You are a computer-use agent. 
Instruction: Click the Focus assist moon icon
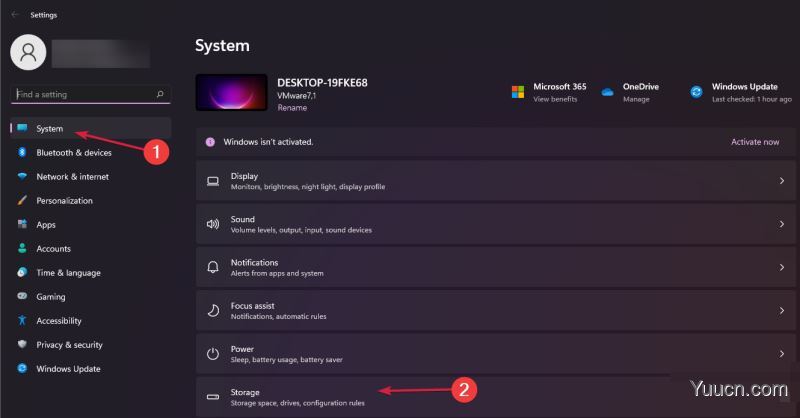213,310
